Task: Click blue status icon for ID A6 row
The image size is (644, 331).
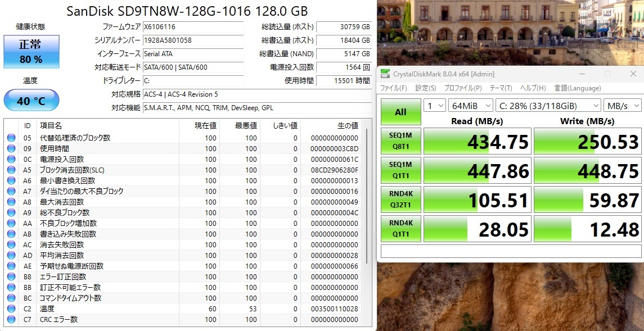Action: pos(11,180)
